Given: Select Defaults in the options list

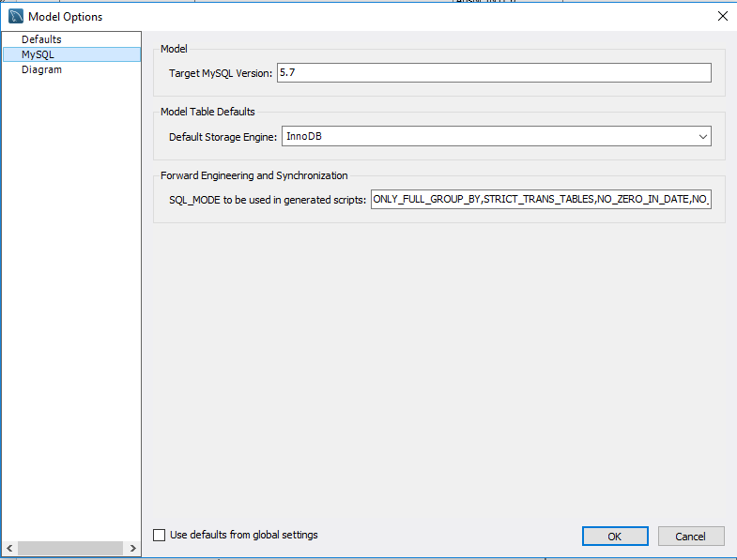Looking at the screenshot, I should coord(41,39).
